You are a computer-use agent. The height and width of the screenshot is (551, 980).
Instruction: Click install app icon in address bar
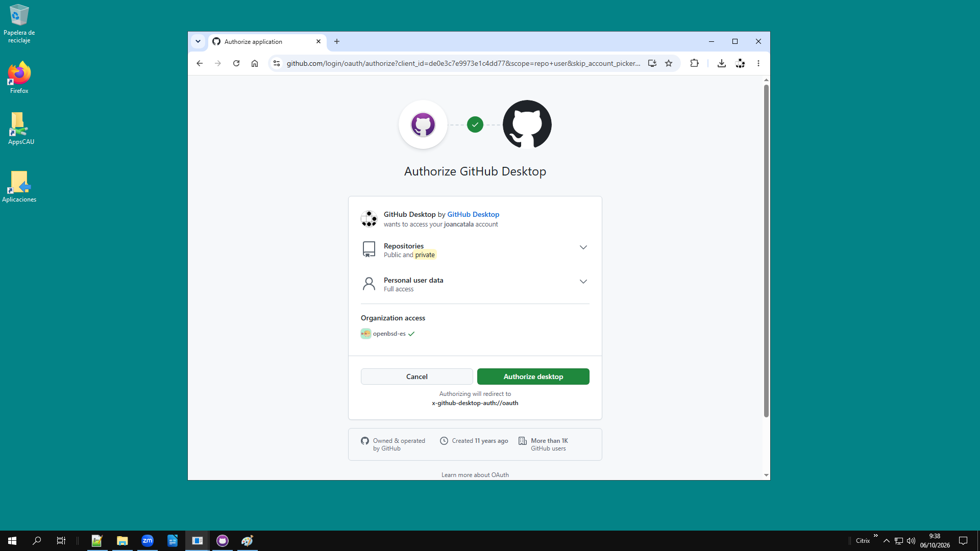point(652,63)
